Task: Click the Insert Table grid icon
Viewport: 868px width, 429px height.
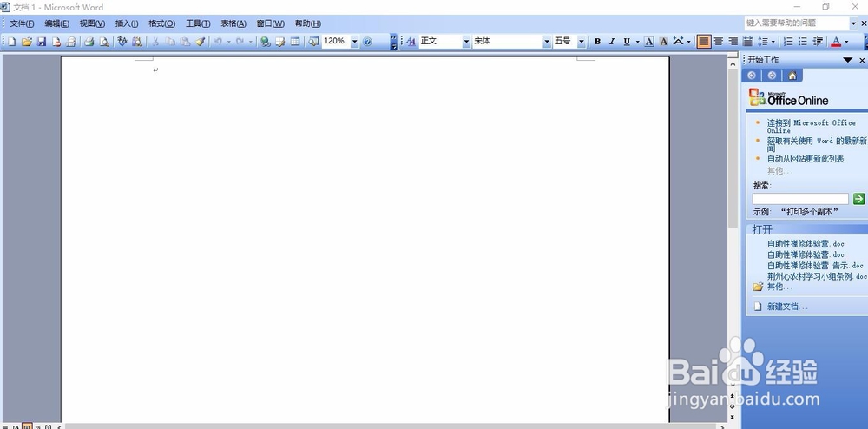Action: pos(295,42)
